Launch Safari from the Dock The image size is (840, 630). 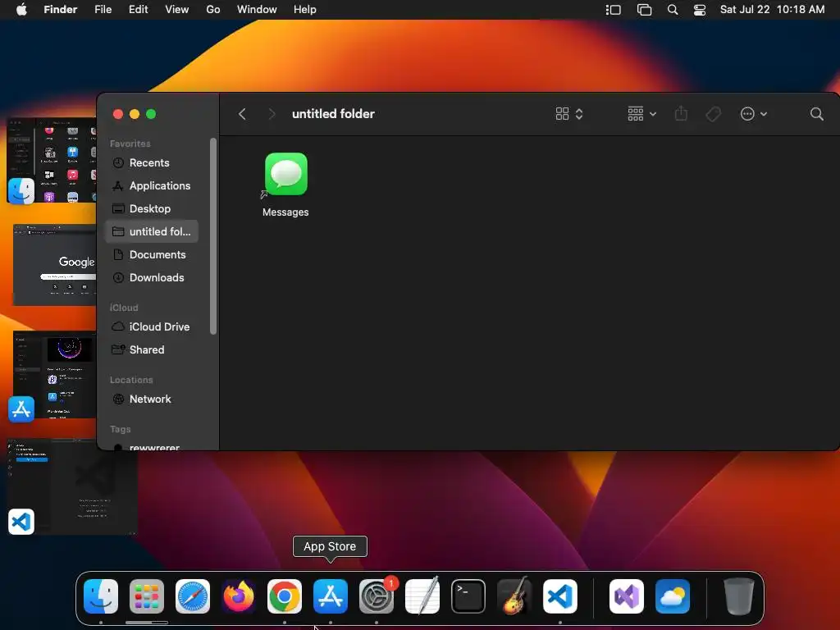(x=193, y=596)
